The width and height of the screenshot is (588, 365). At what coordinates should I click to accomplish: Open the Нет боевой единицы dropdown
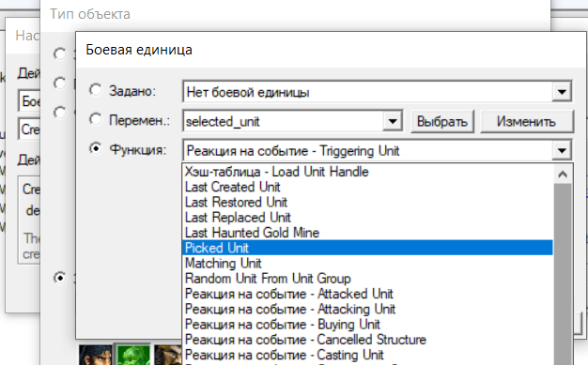[377, 91]
